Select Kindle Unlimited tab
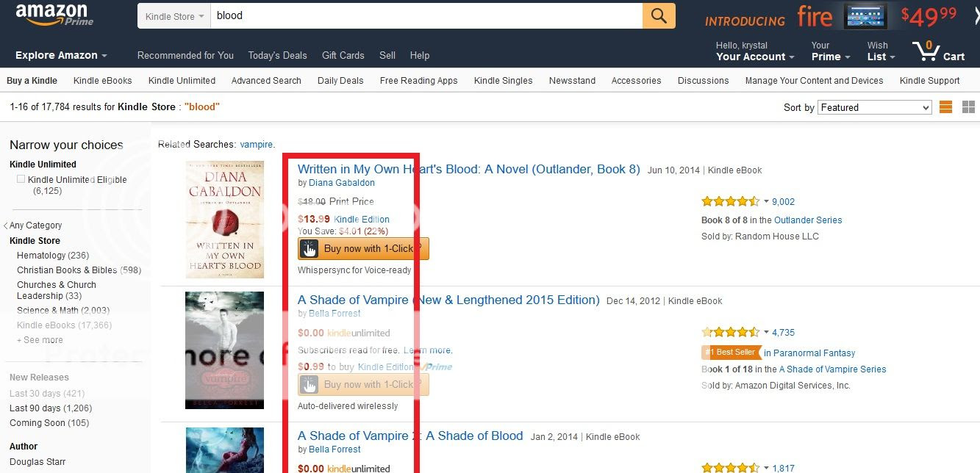Viewport: 980px width, 473px height. point(182,81)
